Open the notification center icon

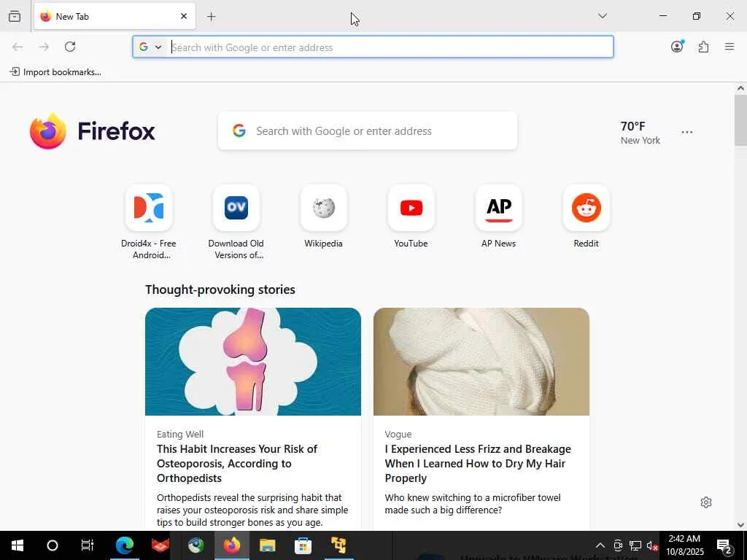[x=724, y=545]
